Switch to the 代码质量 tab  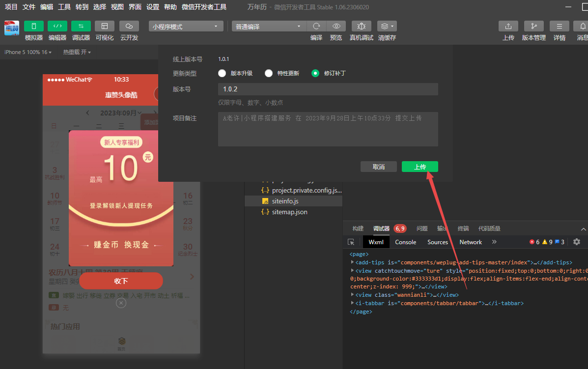489,228
